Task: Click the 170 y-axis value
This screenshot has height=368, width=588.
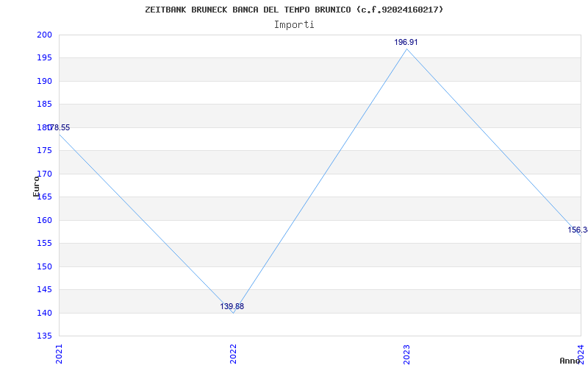Action: pos(44,174)
